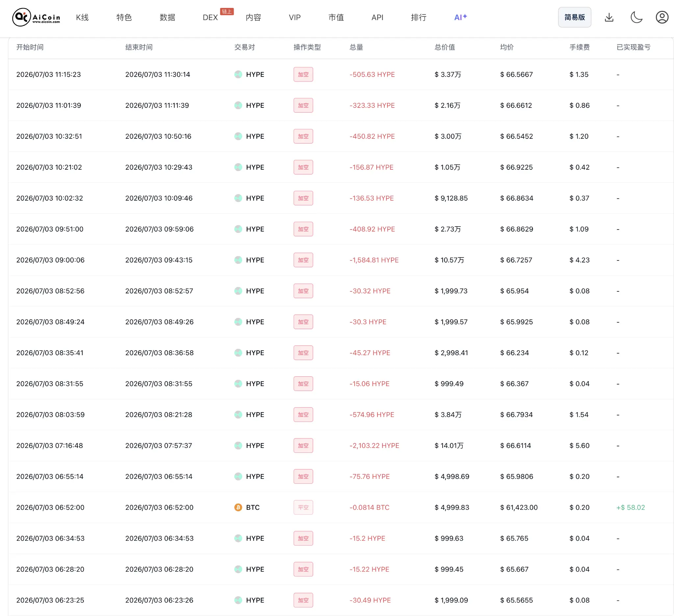Open the DEX menu item
The height and width of the screenshot is (616, 674).
210,17
